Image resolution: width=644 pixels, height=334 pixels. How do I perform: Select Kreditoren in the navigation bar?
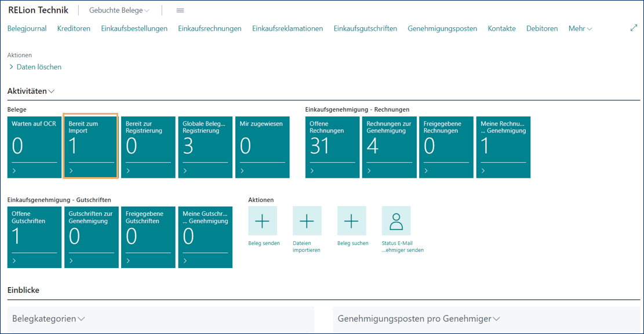pyautogui.click(x=74, y=28)
